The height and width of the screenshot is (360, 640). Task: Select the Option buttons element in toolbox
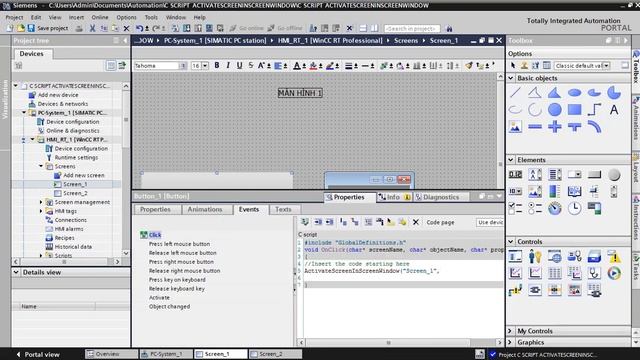(535, 208)
